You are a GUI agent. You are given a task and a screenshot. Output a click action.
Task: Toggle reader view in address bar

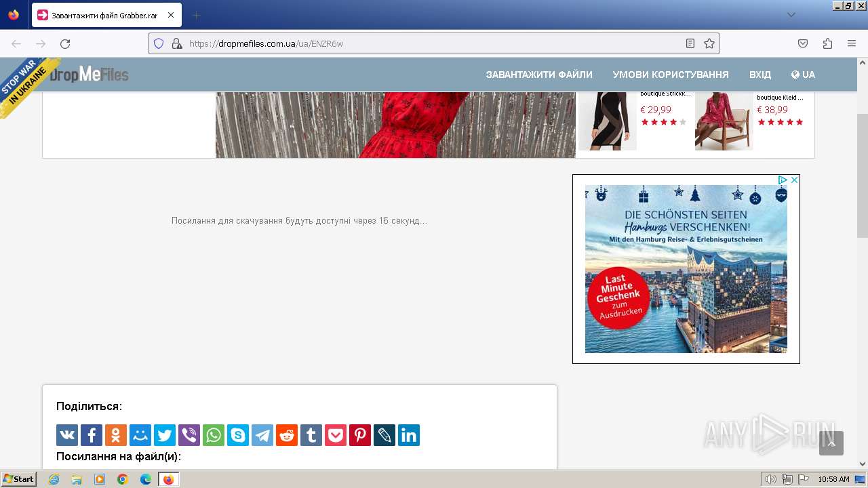[690, 43]
